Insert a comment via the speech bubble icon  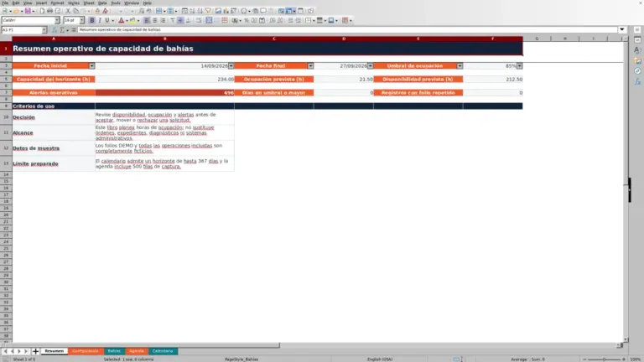point(263,11)
